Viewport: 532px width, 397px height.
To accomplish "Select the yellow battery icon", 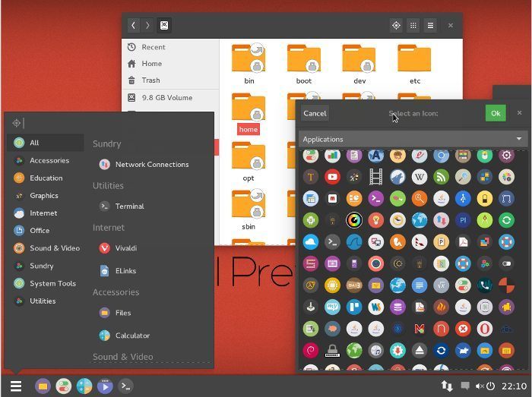I will pyautogui.click(x=485, y=199).
